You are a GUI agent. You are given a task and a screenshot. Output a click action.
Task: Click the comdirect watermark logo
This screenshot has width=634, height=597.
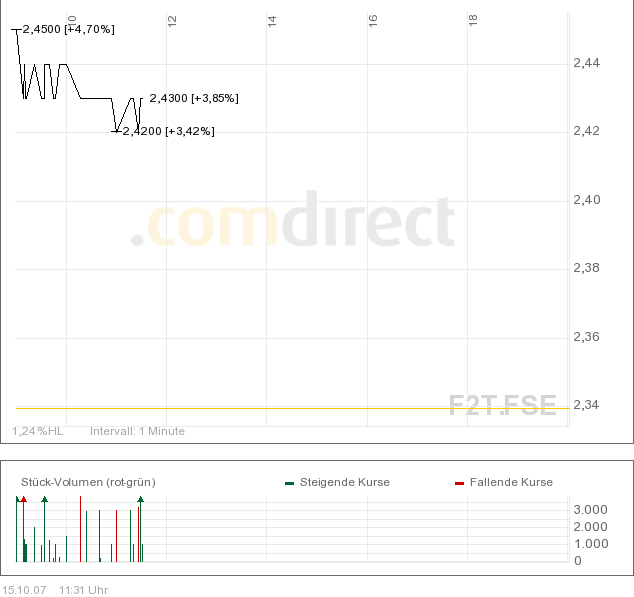[293, 224]
